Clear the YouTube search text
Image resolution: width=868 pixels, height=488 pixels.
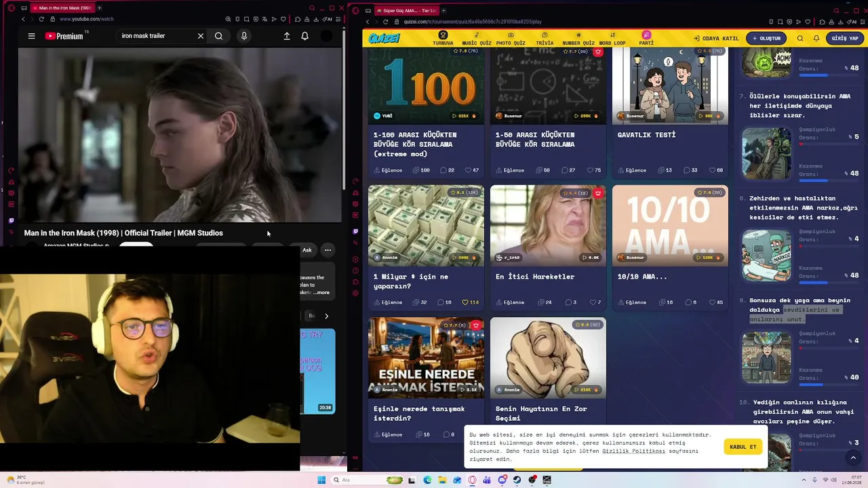click(x=201, y=36)
